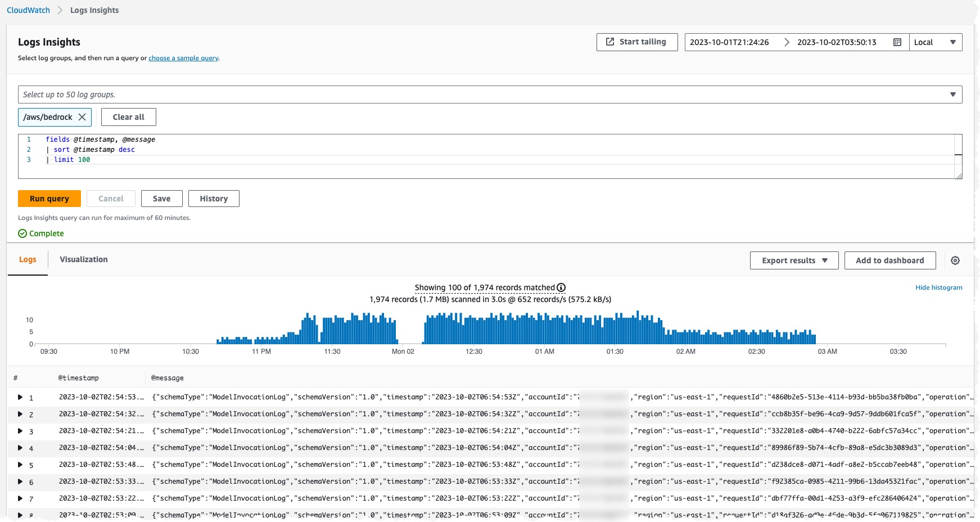Click the @timestamp column header
The image size is (980, 522).
pos(78,378)
